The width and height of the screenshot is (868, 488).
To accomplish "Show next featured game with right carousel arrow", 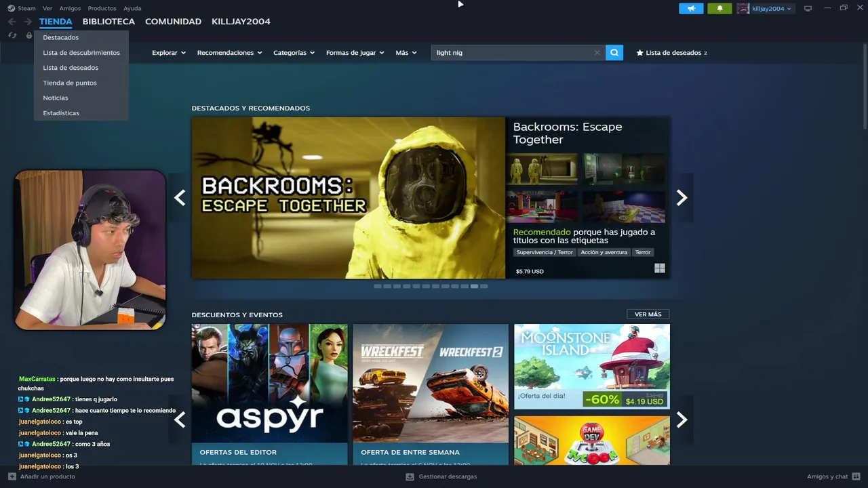I will click(x=682, y=197).
